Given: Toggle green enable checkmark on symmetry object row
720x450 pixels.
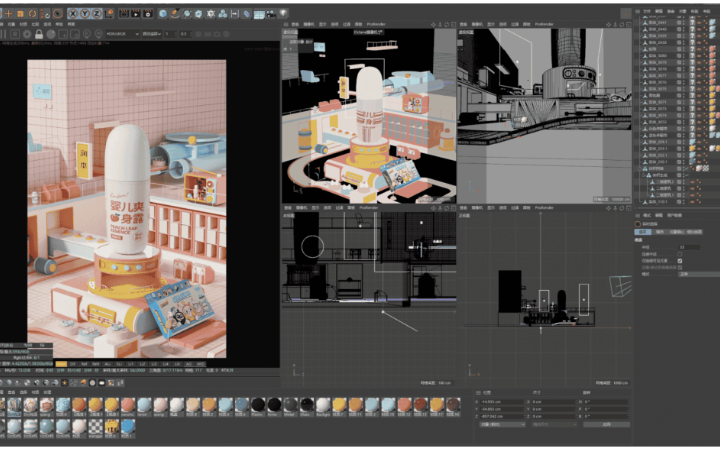Looking at the screenshot, I should coord(686,169).
